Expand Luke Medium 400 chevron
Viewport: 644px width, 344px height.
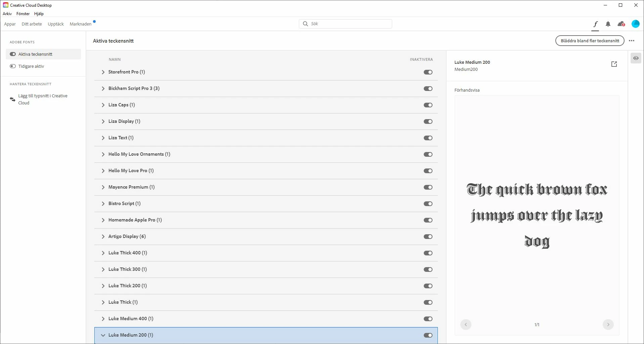(103, 319)
